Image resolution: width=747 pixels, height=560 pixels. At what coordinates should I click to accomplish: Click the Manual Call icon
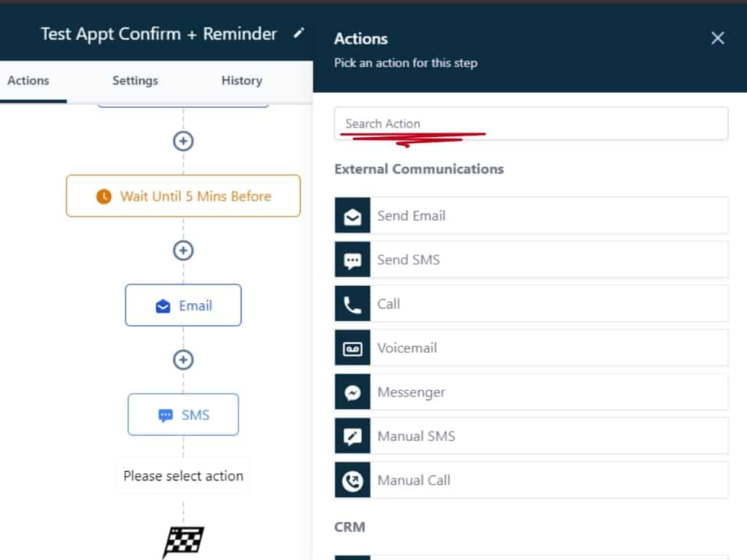click(x=352, y=481)
